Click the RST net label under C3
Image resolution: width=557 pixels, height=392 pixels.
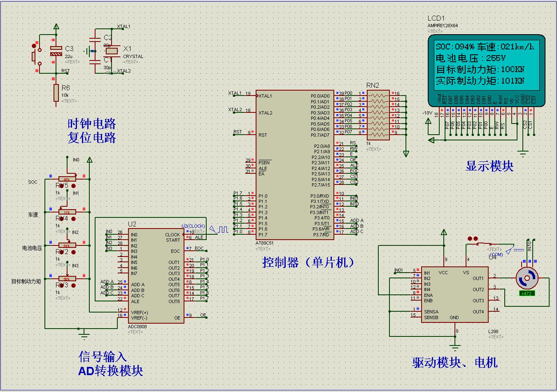pyautogui.click(x=65, y=71)
